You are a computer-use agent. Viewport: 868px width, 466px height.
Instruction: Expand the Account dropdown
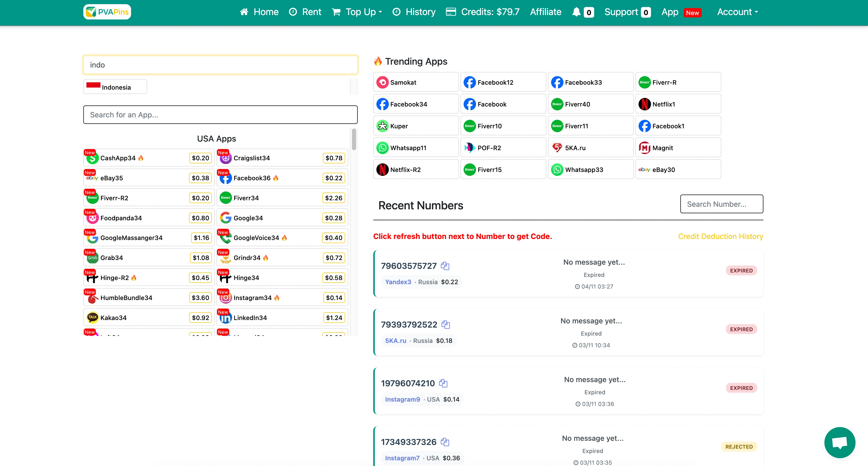[x=737, y=12]
